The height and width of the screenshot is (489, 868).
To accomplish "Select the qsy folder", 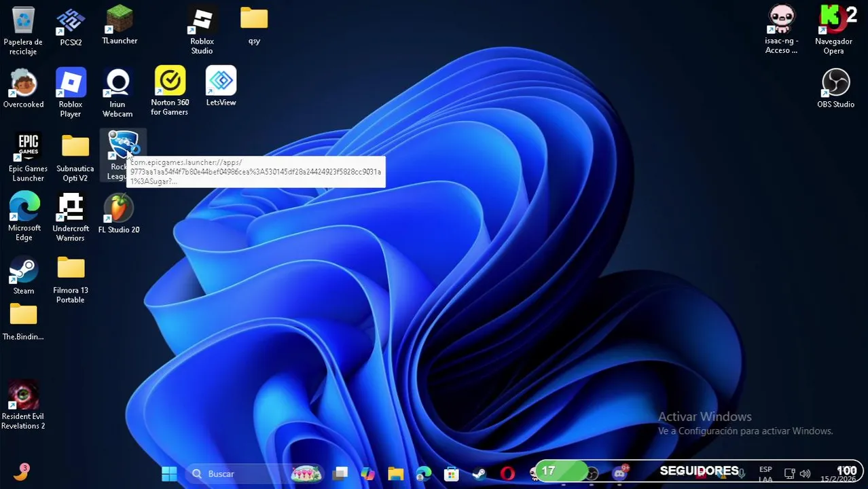I will (x=254, y=26).
